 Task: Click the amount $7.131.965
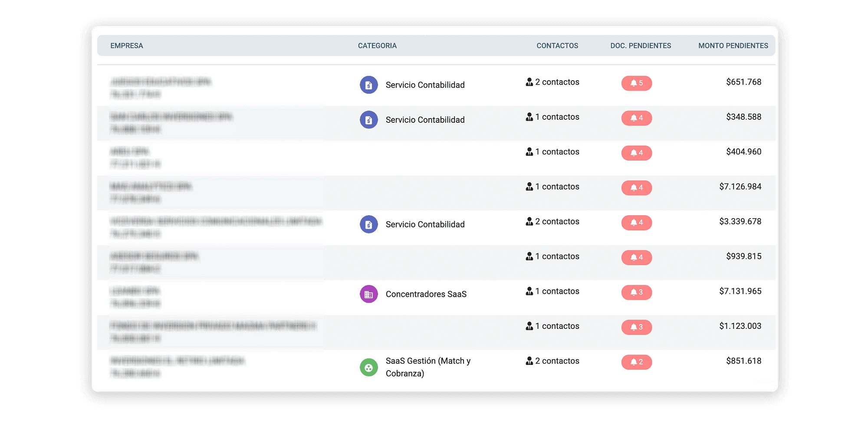click(x=740, y=291)
